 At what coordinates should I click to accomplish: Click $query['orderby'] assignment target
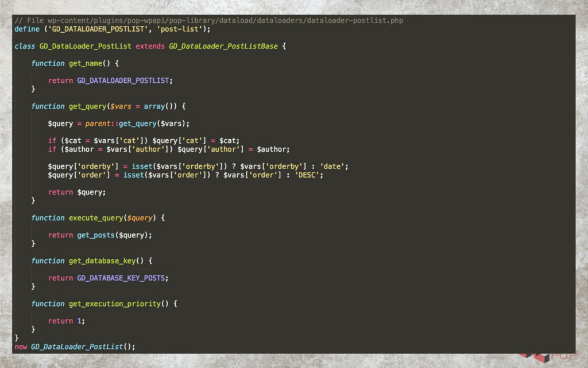83,166
